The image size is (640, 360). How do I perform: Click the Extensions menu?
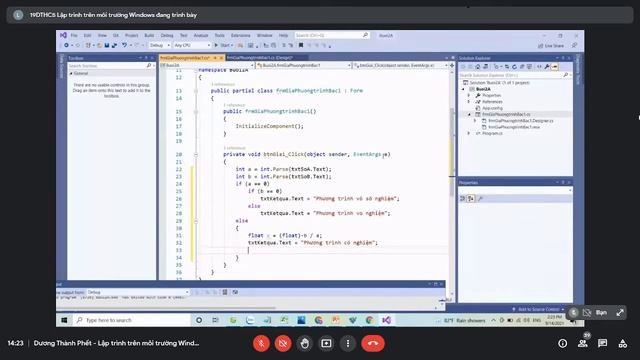(240, 36)
